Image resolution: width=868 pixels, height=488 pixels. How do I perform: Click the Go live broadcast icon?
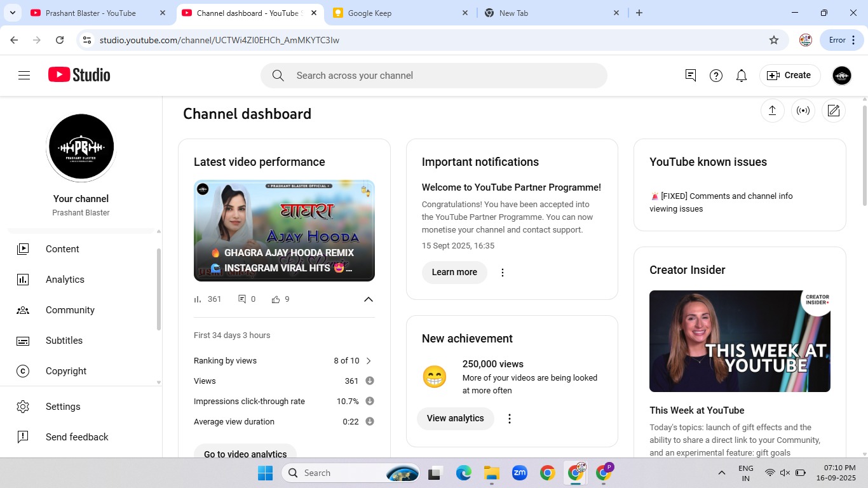pyautogui.click(x=803, y=111)
